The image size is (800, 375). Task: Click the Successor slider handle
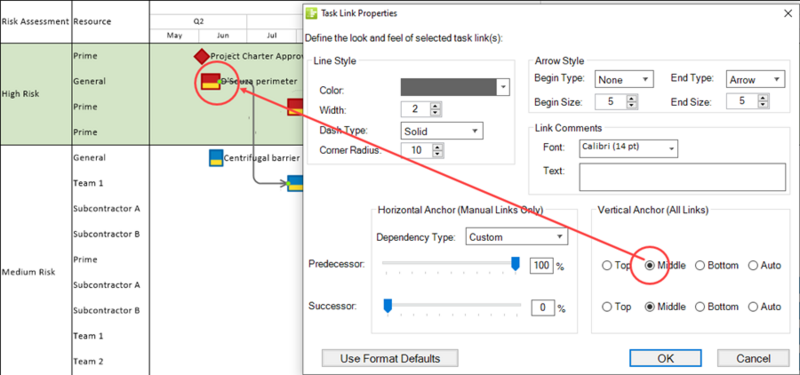387,306
